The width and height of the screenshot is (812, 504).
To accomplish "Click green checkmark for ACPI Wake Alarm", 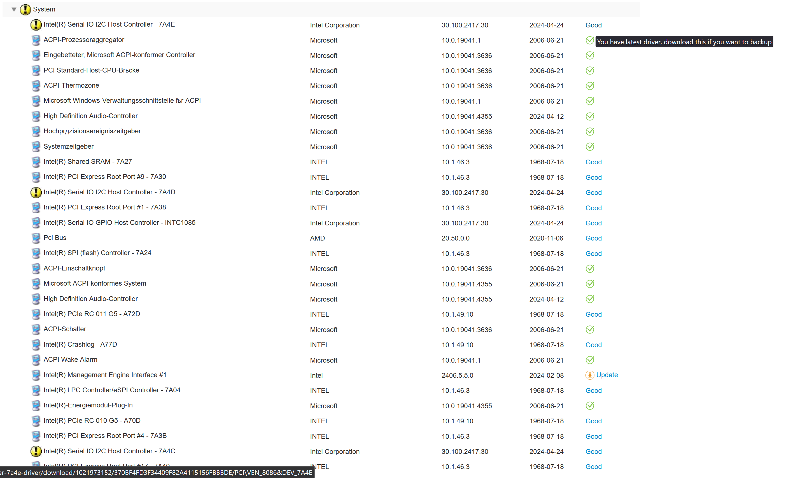I will click(590, 360).
